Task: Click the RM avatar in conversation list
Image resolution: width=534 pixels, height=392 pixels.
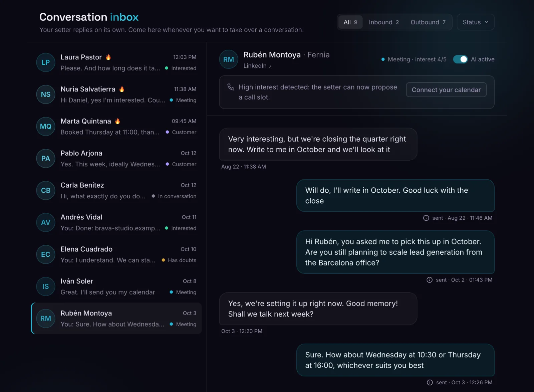Action: (x=46, y=319)
